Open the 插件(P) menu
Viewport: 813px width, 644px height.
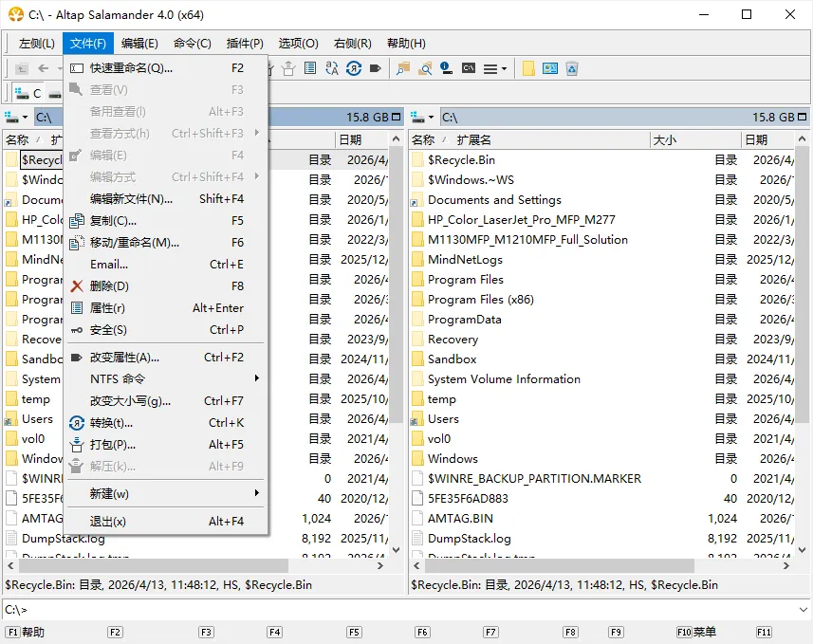coord(245,44)
